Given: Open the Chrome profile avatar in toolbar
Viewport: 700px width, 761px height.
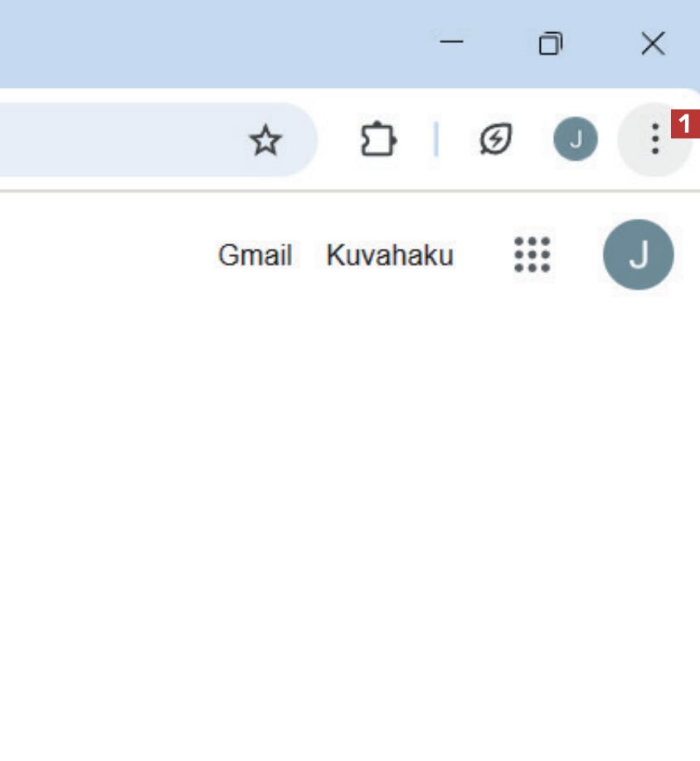Looking at the screenshot, I should tap(576, 139).
